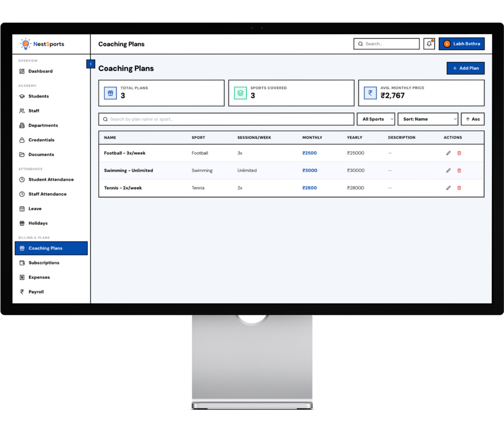Click the Expenses receipt icon
The height and width of the screenshot is (432, 504).
point(22,277)
